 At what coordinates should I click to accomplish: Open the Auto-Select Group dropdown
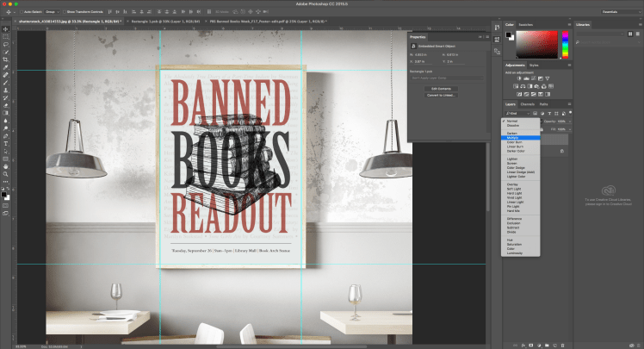pyautogui.click(x=53, y=12)
